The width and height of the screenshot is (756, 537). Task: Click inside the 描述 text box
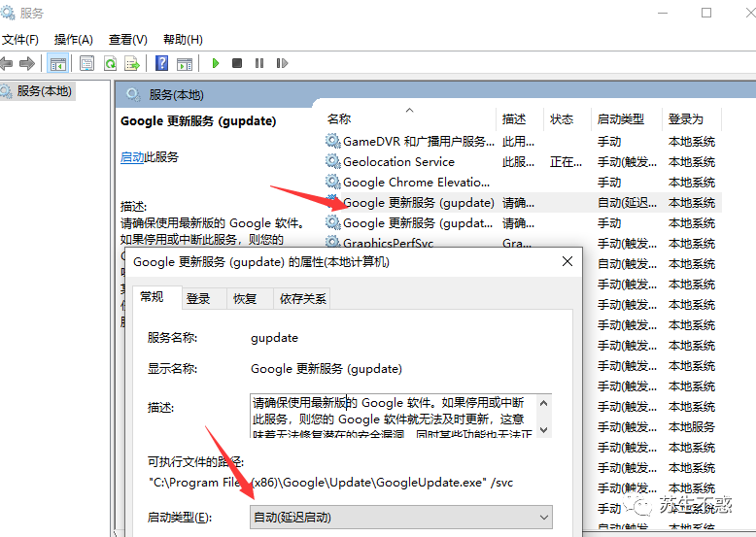pos(392,416)
